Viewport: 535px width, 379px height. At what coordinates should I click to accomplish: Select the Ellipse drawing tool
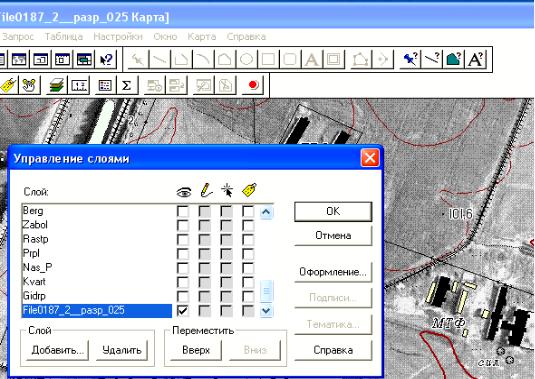click(x=246, y=60)
